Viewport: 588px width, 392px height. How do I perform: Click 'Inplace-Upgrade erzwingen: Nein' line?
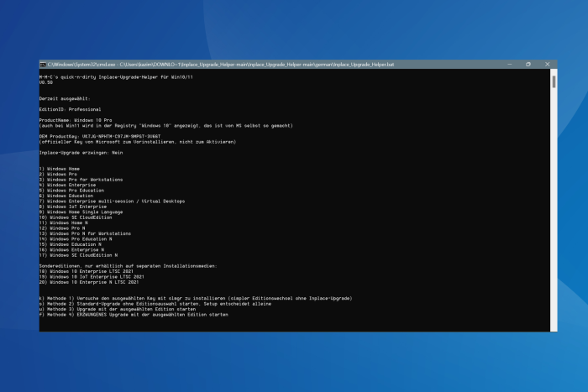coord(81,153)
